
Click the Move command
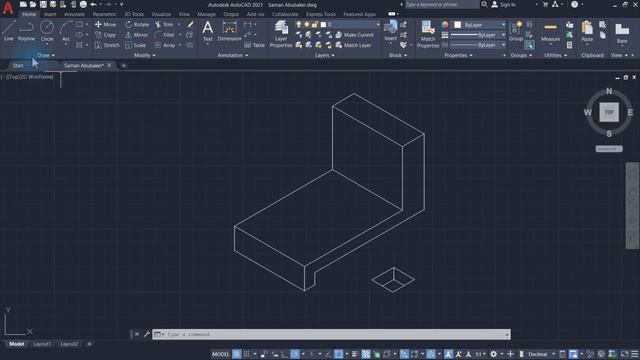pyautogui.click(x=105, y=24)
